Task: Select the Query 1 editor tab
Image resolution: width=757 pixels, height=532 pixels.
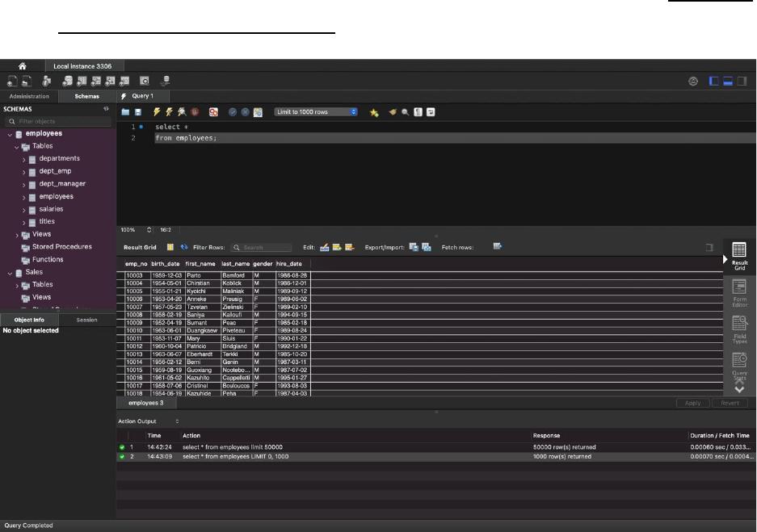Action: pyautogui.click(x=143, y=96)
